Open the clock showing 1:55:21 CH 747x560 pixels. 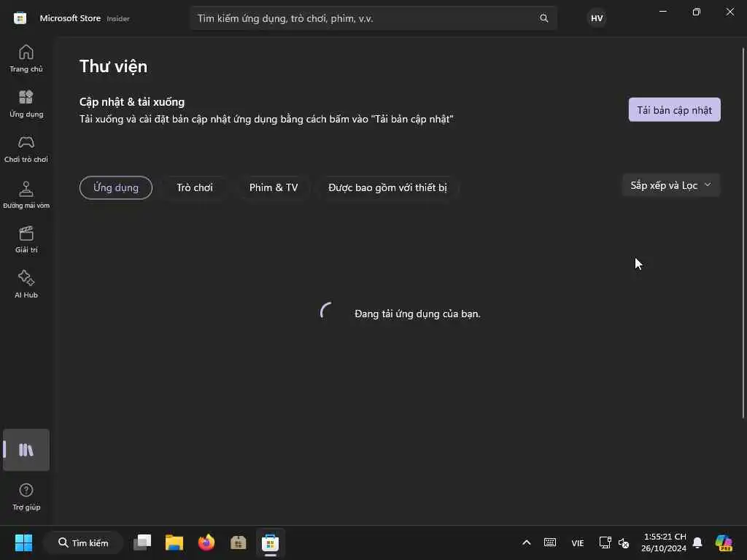pos(664,542)
